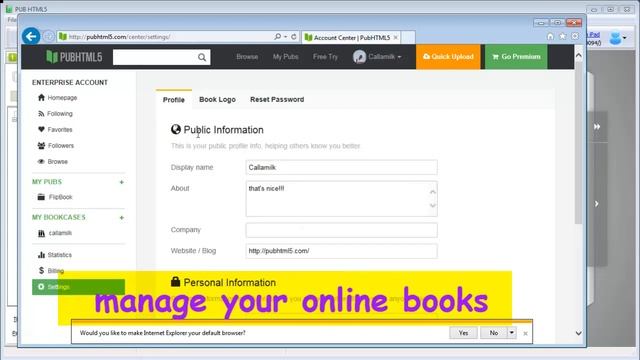
Task: Click the plus icon next to MY BOOKCASES
Action: click(x=121, y=218)
